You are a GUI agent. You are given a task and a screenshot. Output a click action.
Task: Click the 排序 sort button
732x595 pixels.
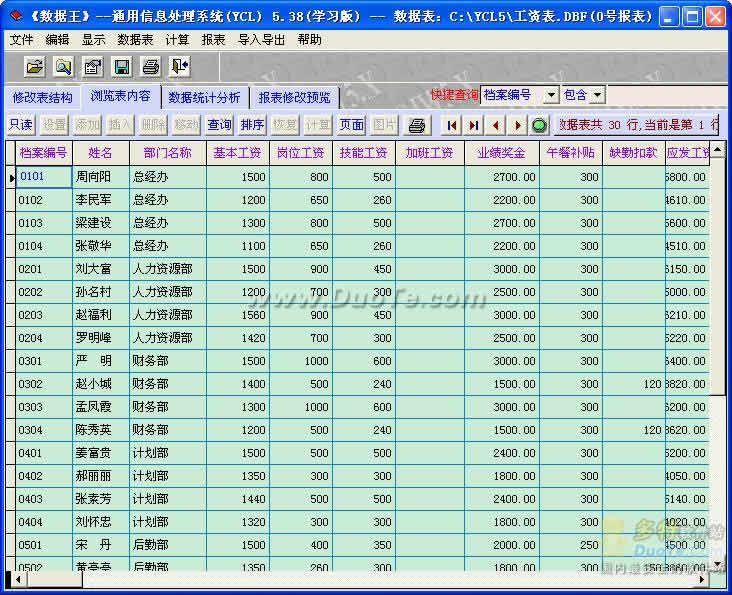(252, 125)
